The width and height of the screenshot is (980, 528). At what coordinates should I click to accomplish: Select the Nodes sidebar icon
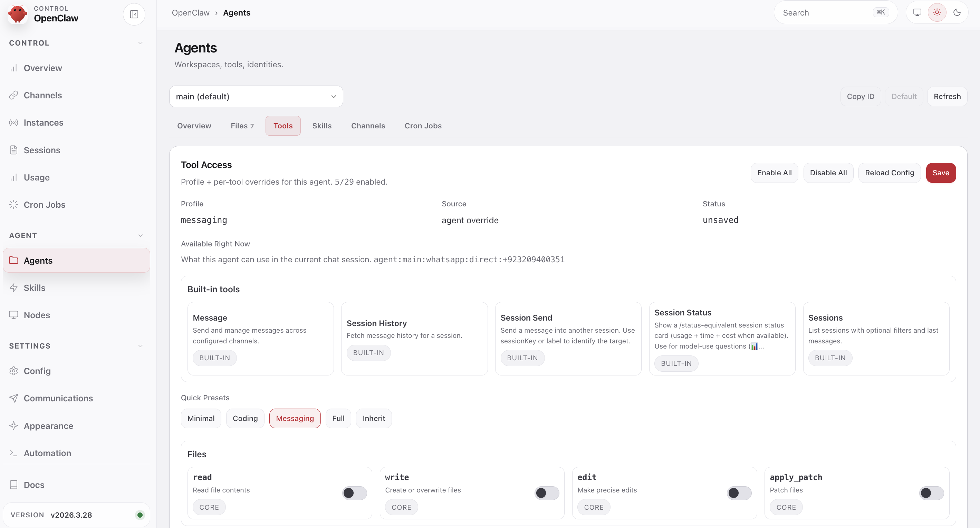point(14,315)
